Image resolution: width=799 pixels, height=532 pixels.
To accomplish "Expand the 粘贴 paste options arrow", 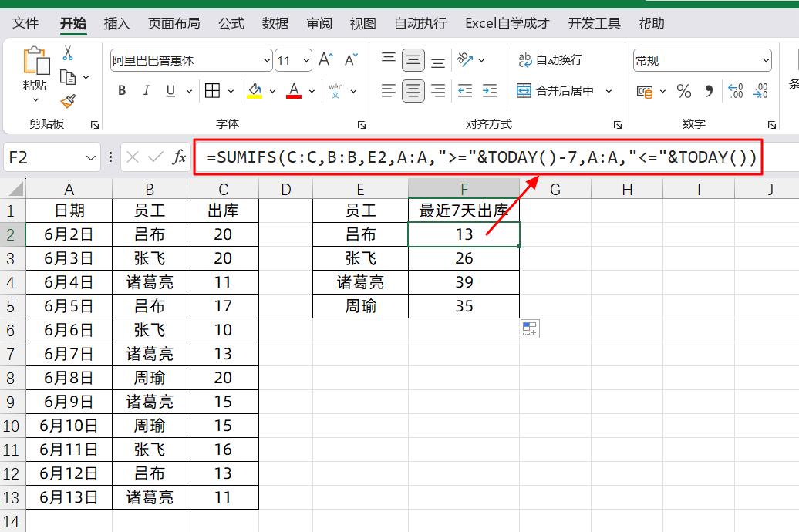I will pyautogui.click(x=35, y=100).
